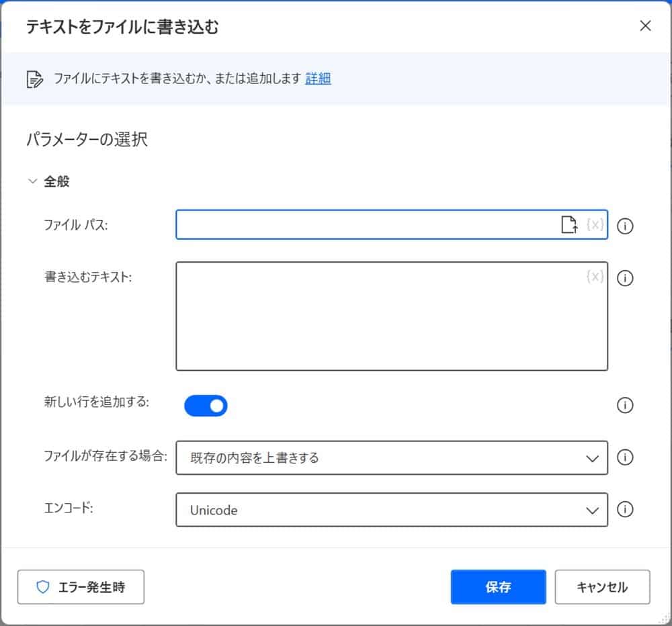The width and height of the screenshot is (672, 626).
Task: Click the write-to-file action icon near the description
Action: 34,79
